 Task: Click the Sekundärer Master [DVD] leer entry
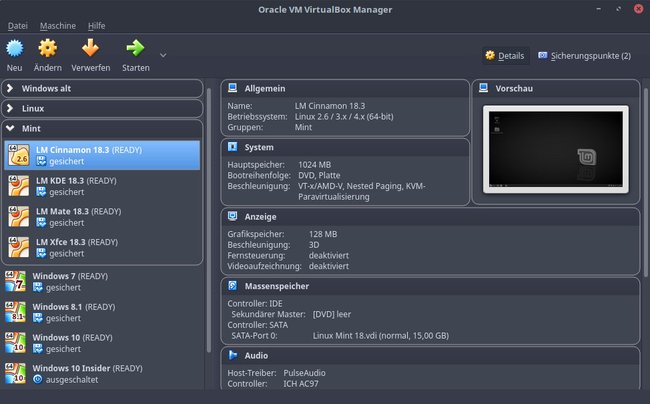(x=332, y=314)
